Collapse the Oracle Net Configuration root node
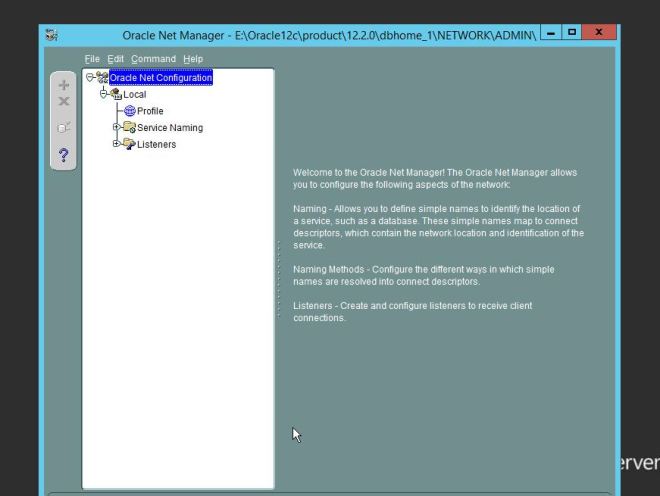This screenshot has width=660, height=496. [x=89, y=77]
